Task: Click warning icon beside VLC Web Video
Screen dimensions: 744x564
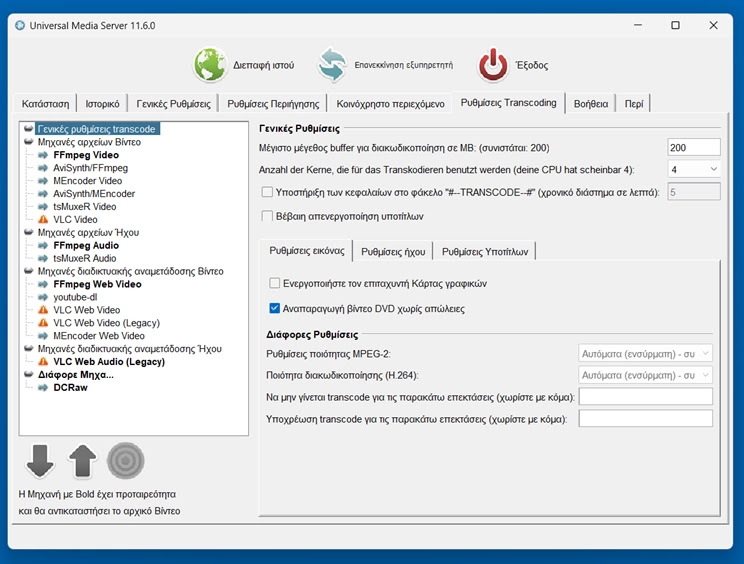Action: coord(43,310)
